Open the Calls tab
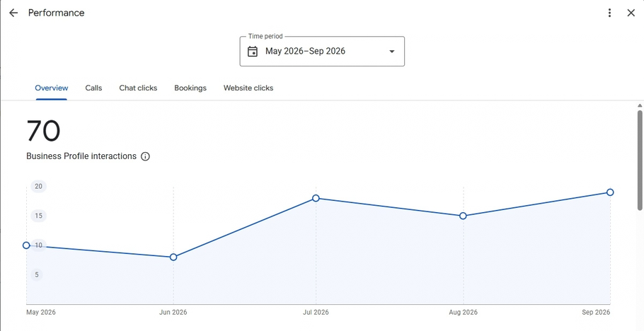The image size is (644, 331). pyautogui.click(x=93, y=88)
